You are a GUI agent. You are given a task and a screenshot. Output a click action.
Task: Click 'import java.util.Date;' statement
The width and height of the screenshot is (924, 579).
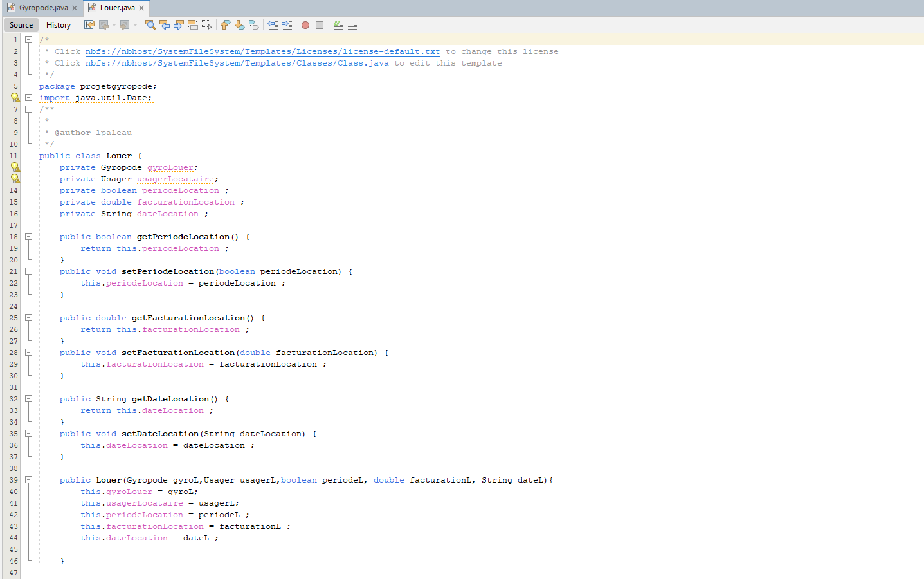(x=96, y=98)
